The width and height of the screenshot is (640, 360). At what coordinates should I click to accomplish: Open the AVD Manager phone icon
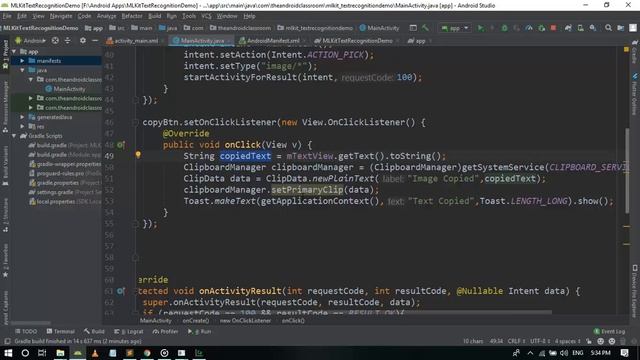coord(580,28)
